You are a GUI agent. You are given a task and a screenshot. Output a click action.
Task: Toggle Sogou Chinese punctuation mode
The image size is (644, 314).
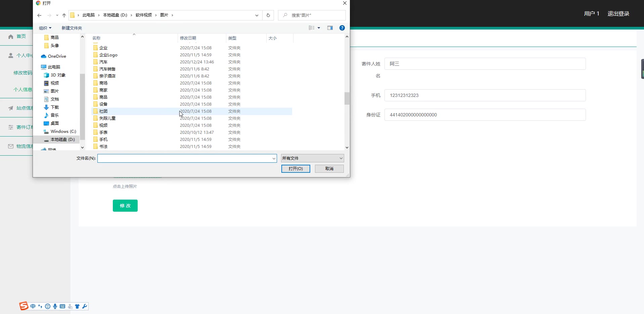click(x=40, y=306)
